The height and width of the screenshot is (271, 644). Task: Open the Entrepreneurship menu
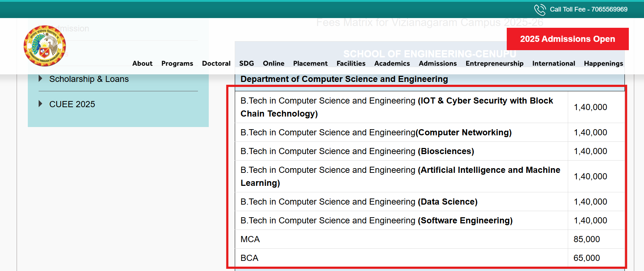point(494,64)
